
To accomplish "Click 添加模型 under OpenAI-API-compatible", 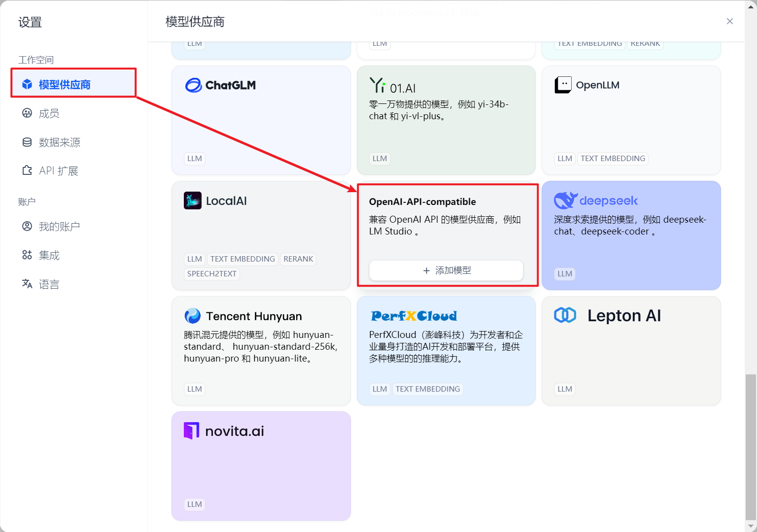I will [x=446, y=270].
